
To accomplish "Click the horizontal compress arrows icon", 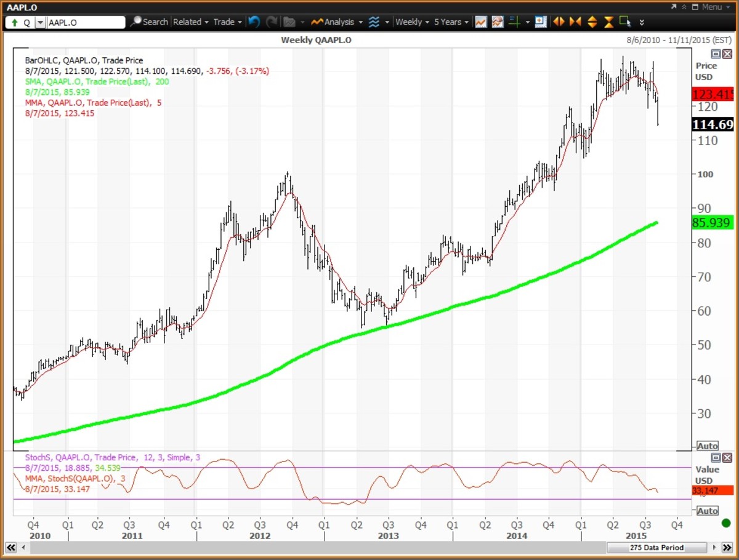I will (575, 22).
